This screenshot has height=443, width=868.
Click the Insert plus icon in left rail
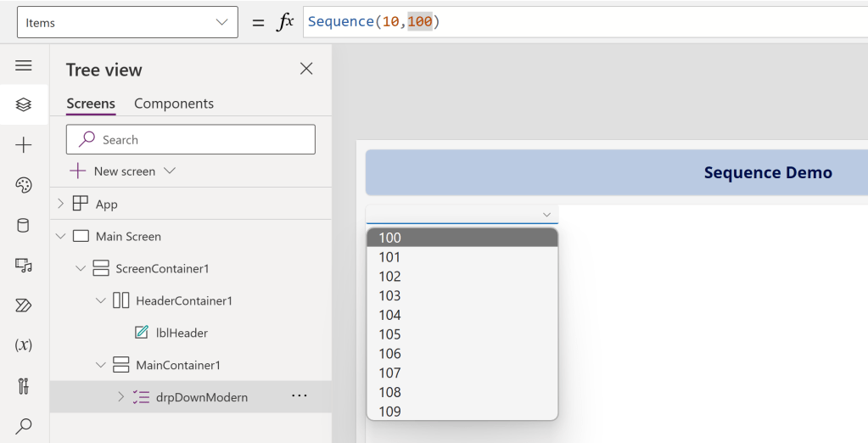coord(24,145)
